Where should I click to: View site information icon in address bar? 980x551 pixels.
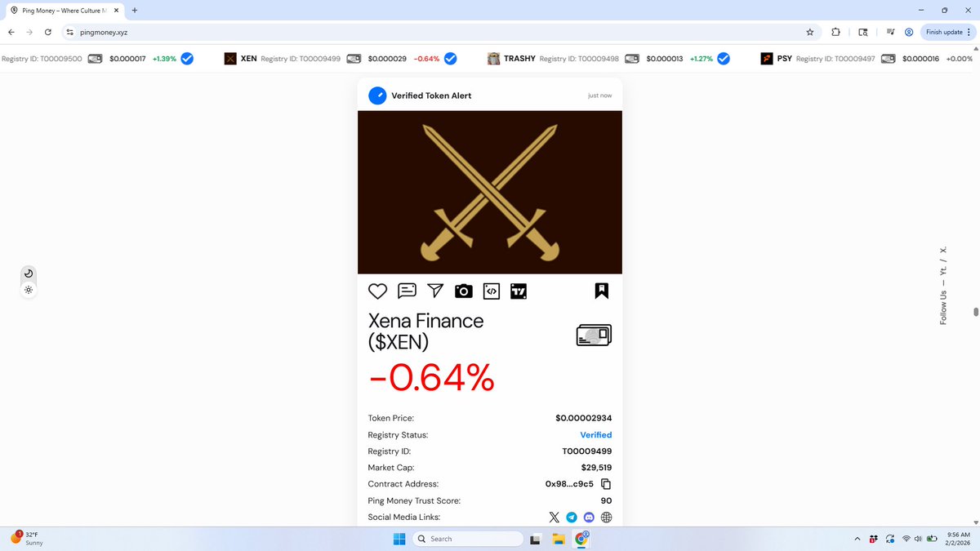tap(70, 32)
